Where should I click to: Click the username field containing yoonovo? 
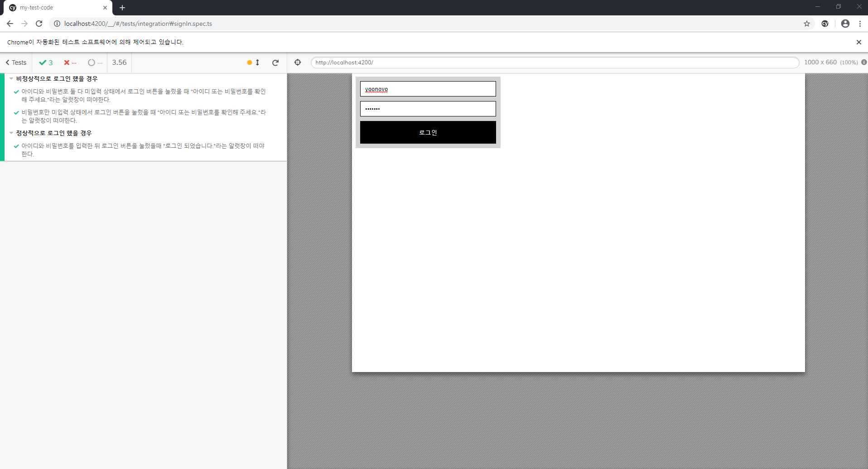click(x=428, y=89)
